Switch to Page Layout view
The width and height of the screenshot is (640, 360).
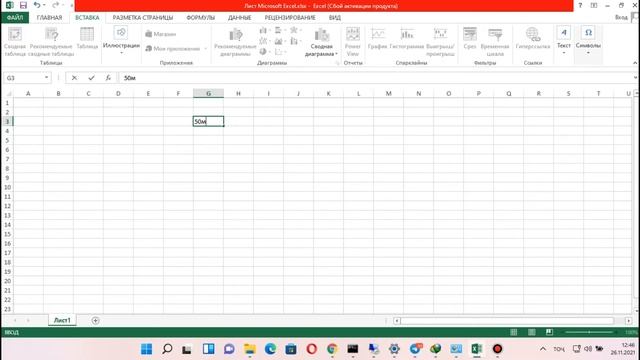pos(531,332)
